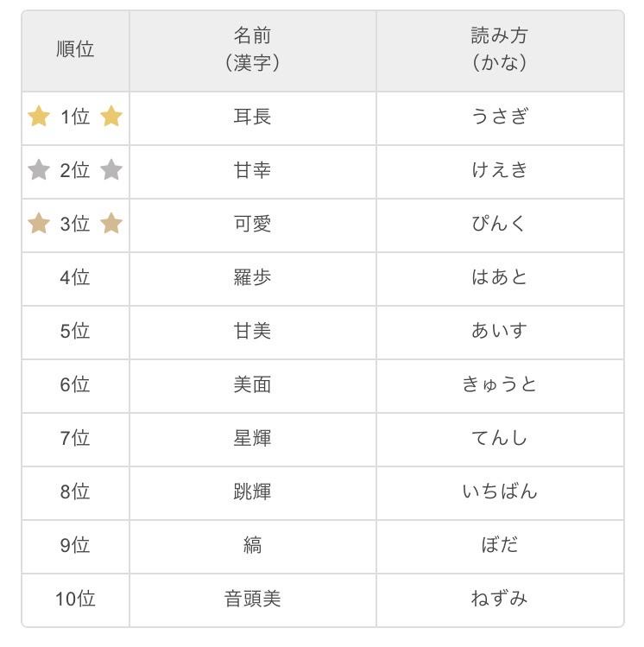Click the bronze star right of 3位
644x647 pixels.
point(111,223)
